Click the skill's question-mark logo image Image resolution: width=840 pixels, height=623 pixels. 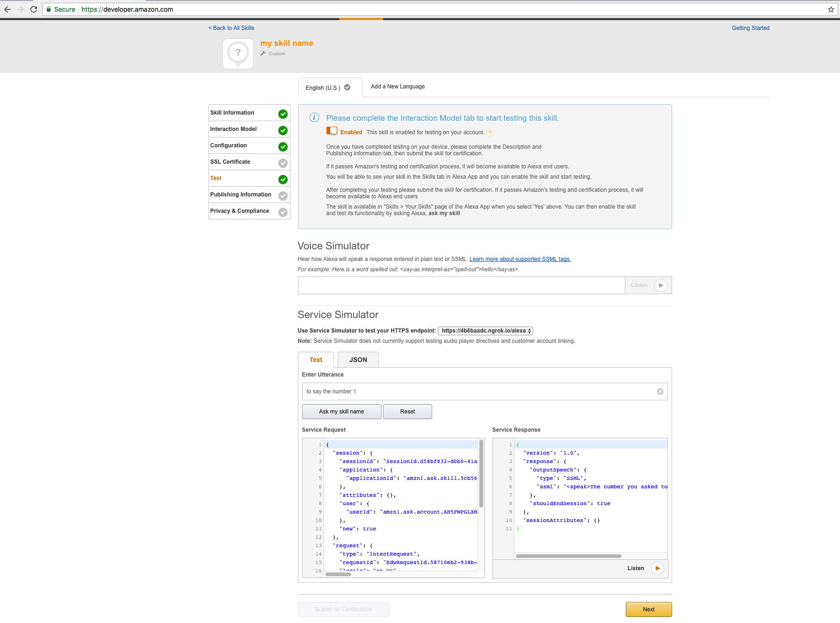point(238,53)
